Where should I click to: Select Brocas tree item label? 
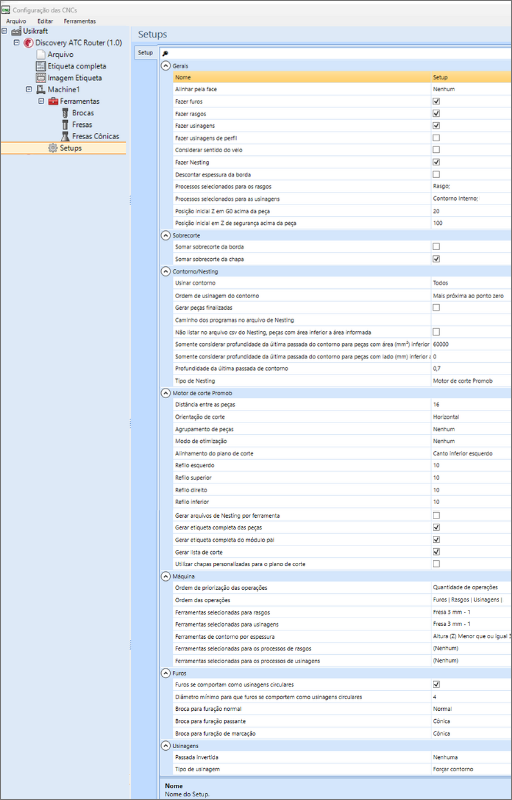(x=83, y=113)
